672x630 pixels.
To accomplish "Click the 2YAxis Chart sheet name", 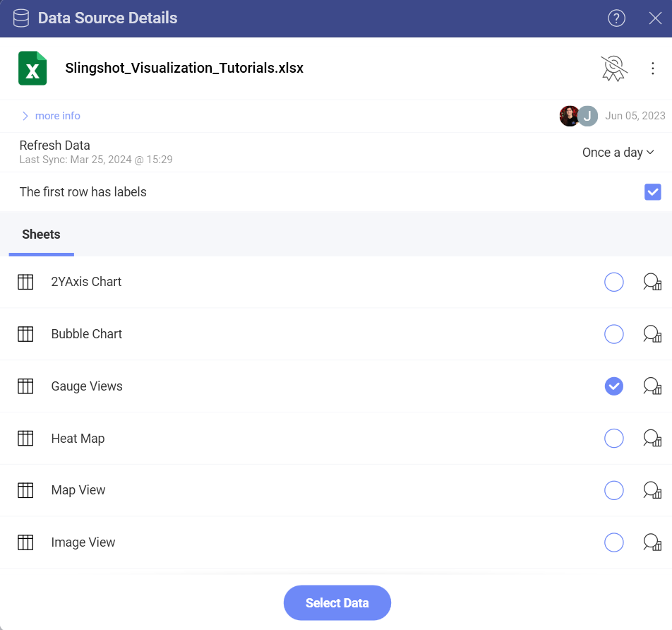I will (x=86, y=282).
